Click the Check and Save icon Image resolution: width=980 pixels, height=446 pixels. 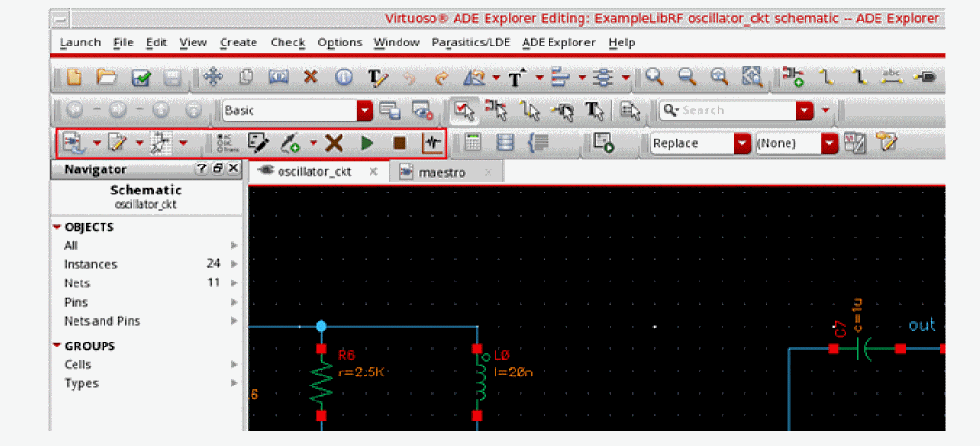(x=140, y=77)
